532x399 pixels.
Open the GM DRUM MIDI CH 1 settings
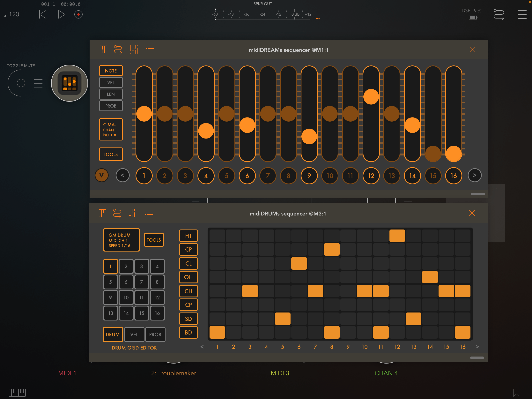pyautogui.click(x=121, y=240)
